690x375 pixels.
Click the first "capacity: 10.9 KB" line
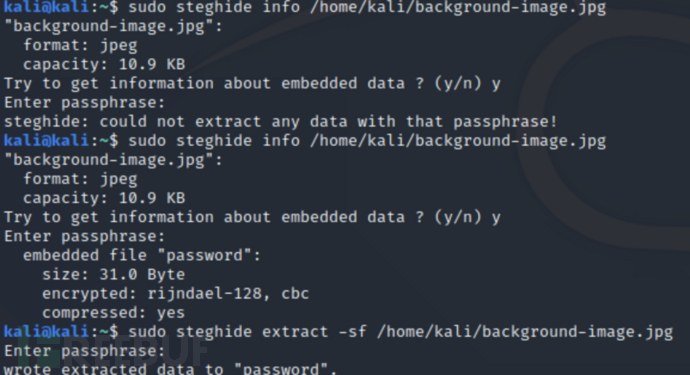[x=104, y=64]
